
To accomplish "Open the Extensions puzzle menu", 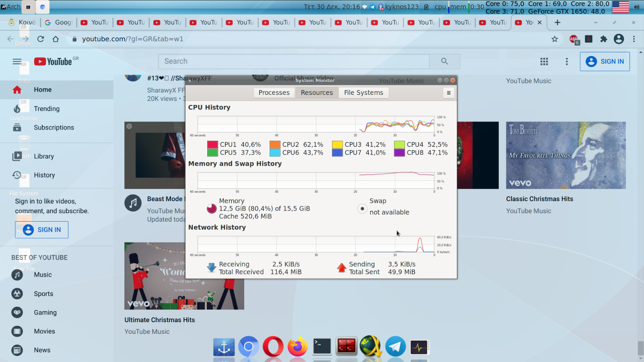I will click(x=603, y=39).
